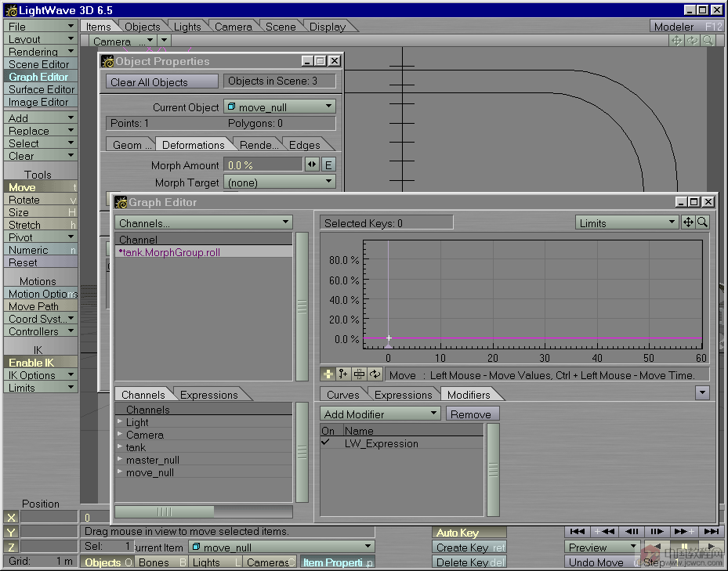Expand the tank channel tree item

(120, 446)
